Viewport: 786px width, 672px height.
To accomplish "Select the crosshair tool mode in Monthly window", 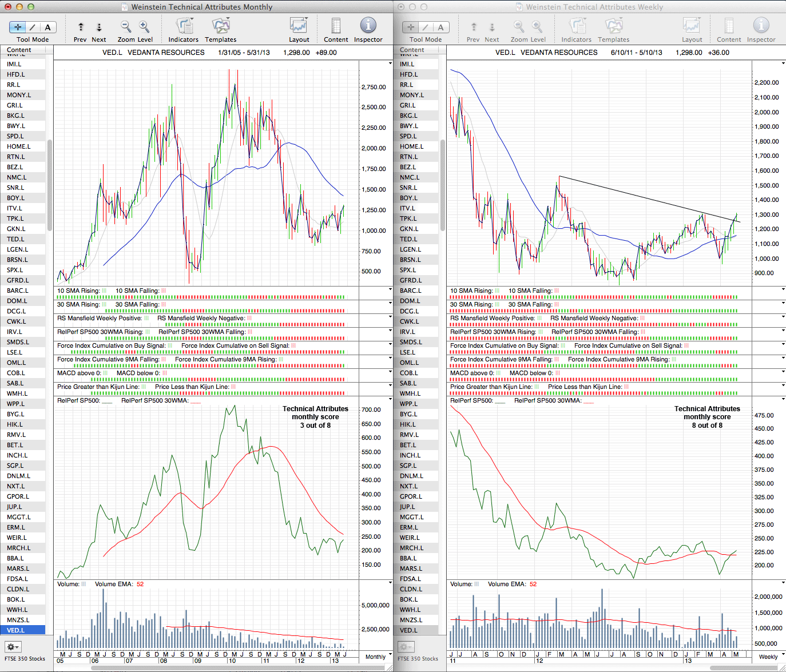I will [x=18, y=27].
